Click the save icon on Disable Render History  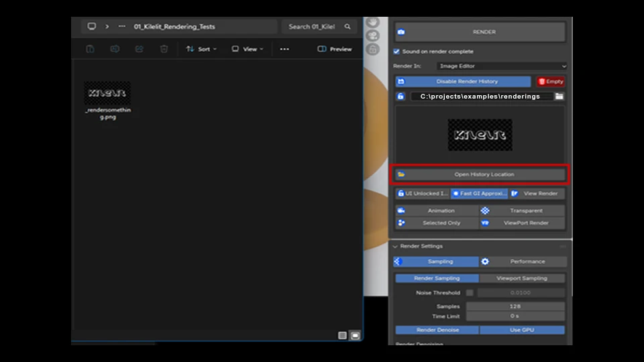point(401,82)
